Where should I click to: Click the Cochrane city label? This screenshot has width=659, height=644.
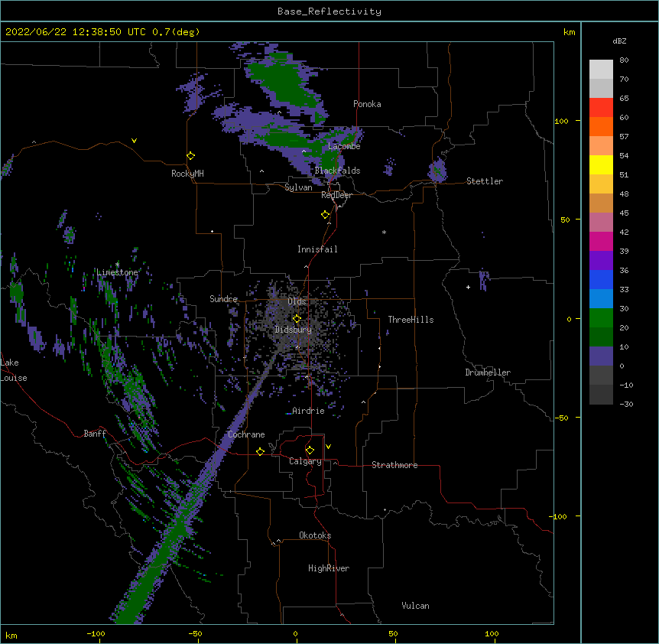[246, 434]
